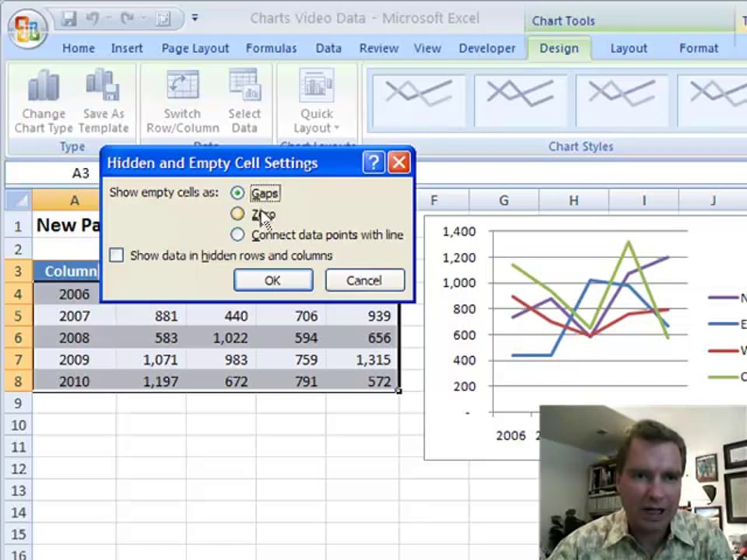This screenshot has width=747, height=560.
Task: Open the Review ribbon tab
Action: coord(379,48)
